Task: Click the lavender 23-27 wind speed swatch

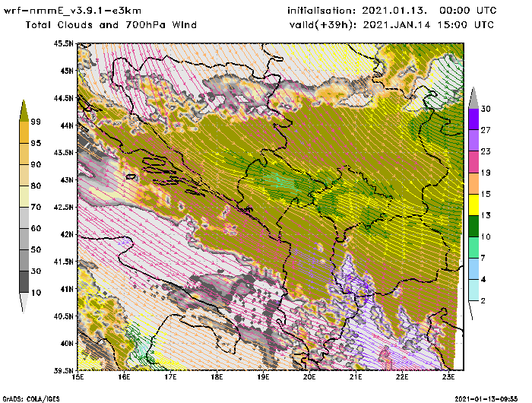Action: tap(473, 140)
